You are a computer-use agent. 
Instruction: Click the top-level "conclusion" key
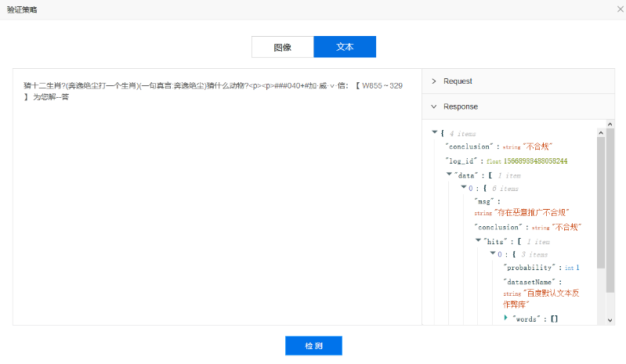tap(469, 146)
